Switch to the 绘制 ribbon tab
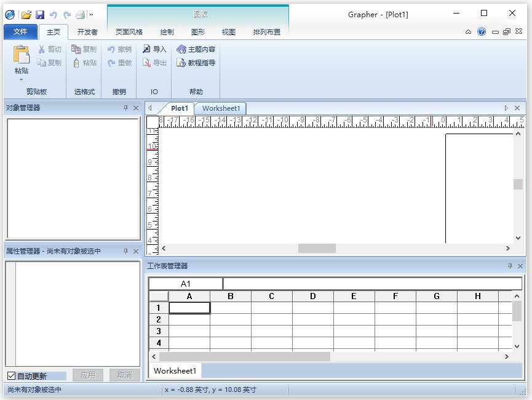 167,32
